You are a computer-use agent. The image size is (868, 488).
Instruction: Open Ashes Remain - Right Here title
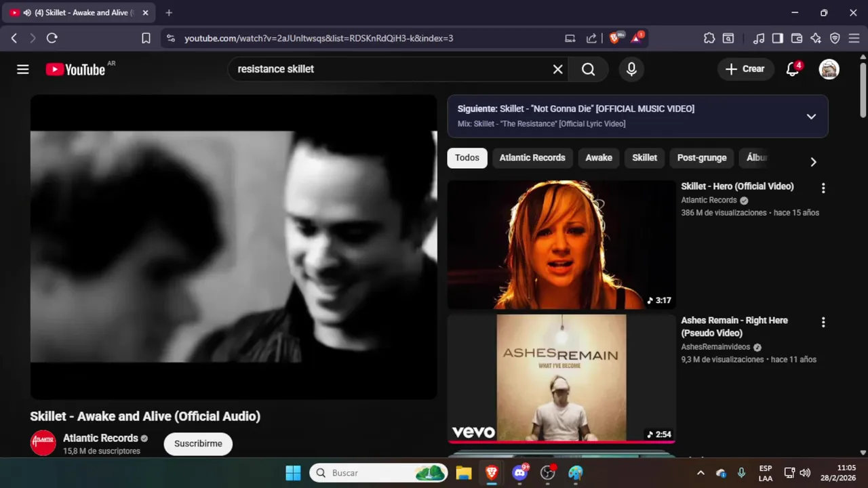point(734,327)
